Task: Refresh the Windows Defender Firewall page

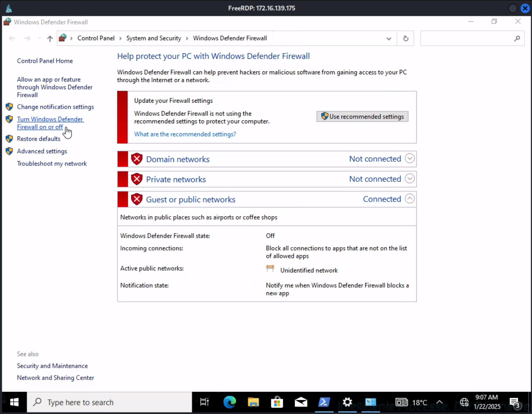Action: pyautogui.click(x=405, y=38)
